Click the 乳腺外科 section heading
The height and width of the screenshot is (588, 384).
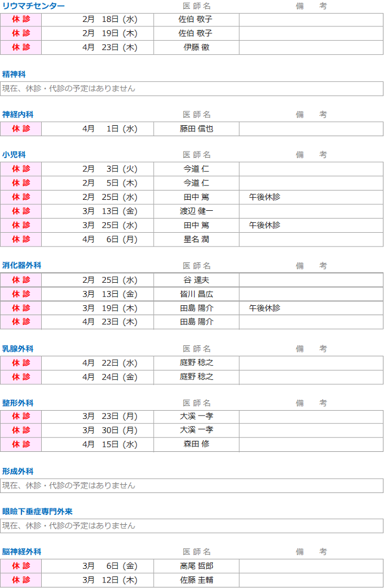[18, 349]
